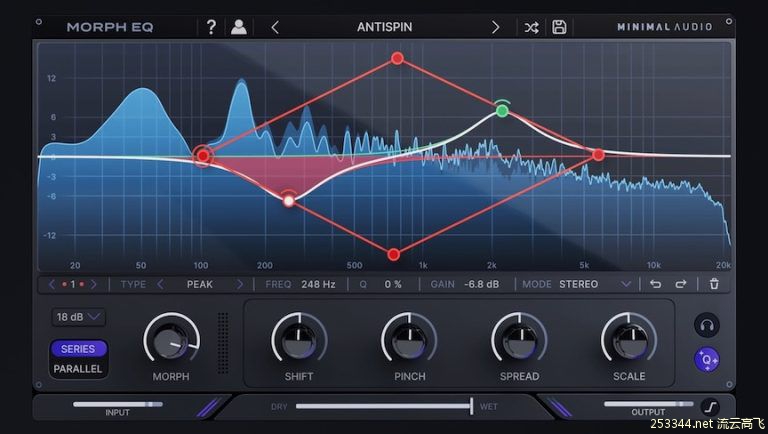Delete band with trash icon

714,284
